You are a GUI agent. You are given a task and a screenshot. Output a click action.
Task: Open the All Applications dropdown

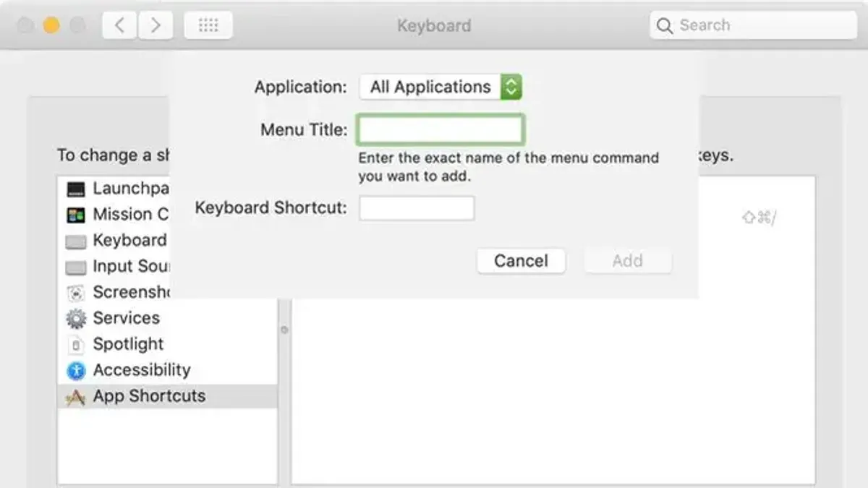441,87
